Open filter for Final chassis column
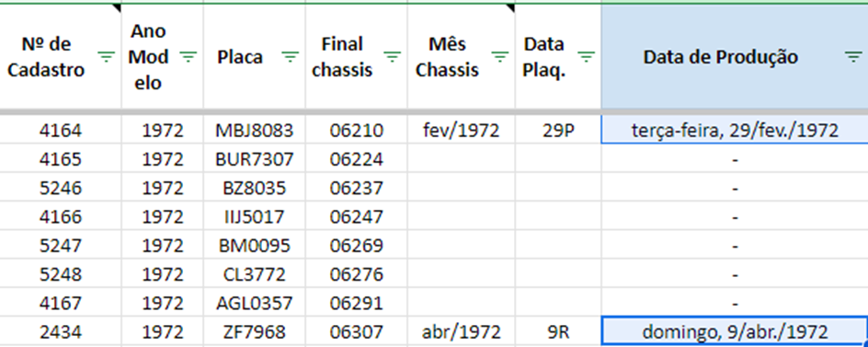868x347 pixels. coord(393,56)
